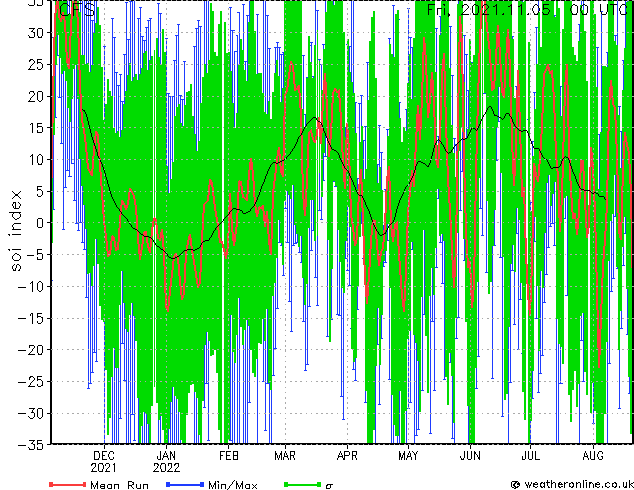This screenshot has width=634, height=490.
Task: Click the '-25' y-axis tick value
Action: [x=31, y=382]
